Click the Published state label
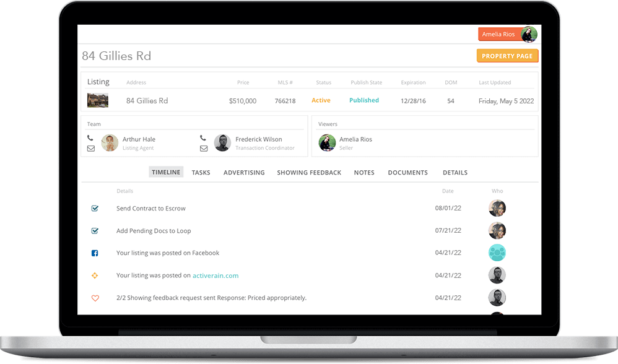Screen dimensions: 618x364 click(x=364, y=100)
